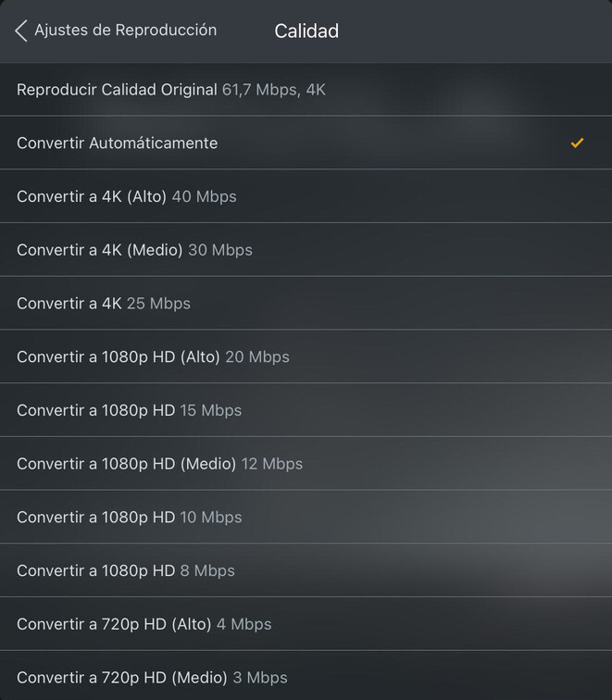
Task: Tap the back chevron arrow
Action: pos(21,31)
